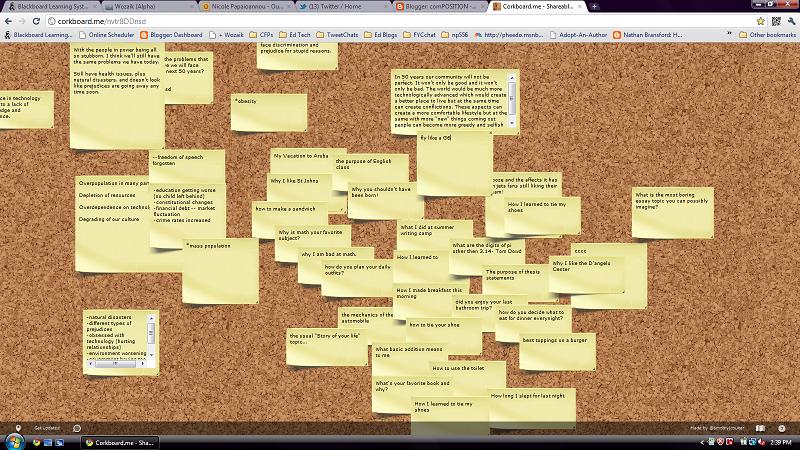
Task: Open Other bookmarks folder
Action: tap(767, 35)
